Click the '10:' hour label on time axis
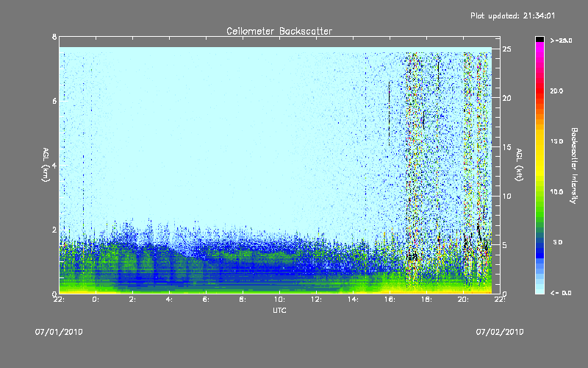 [x=279, y=300]
